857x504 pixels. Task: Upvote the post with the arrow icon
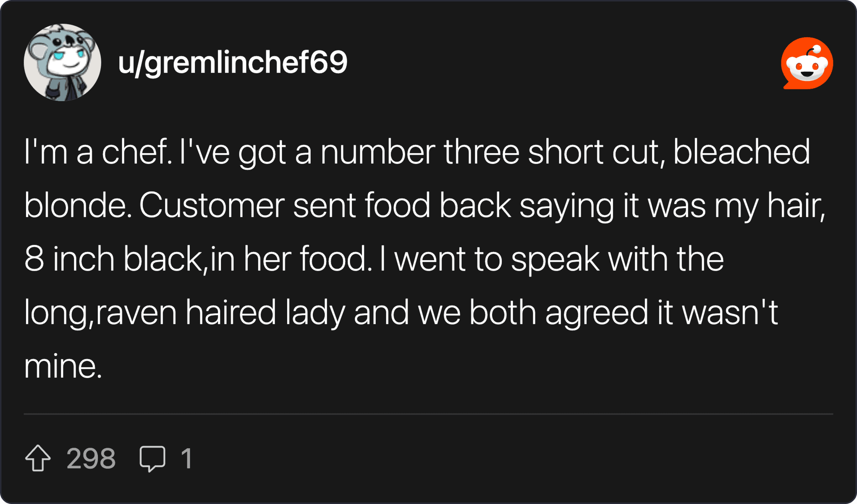[x=38, y=458]
